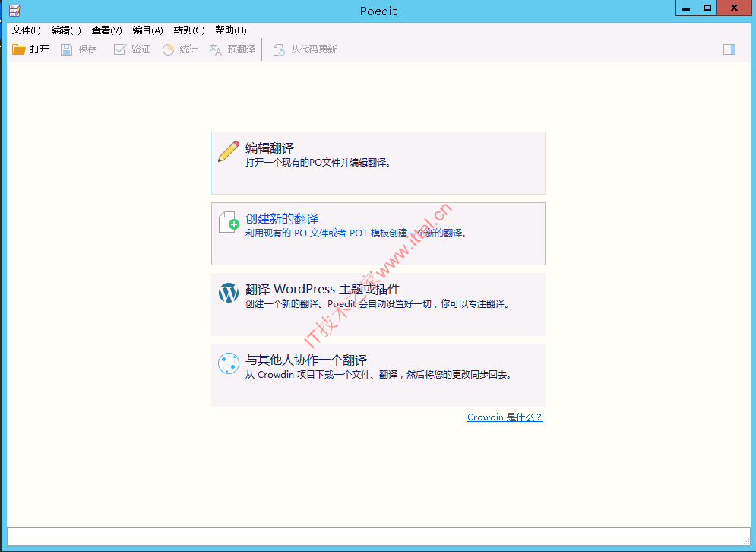Click the WordPress logo icon
Screen dimensions: 756x552
[229, 293]
